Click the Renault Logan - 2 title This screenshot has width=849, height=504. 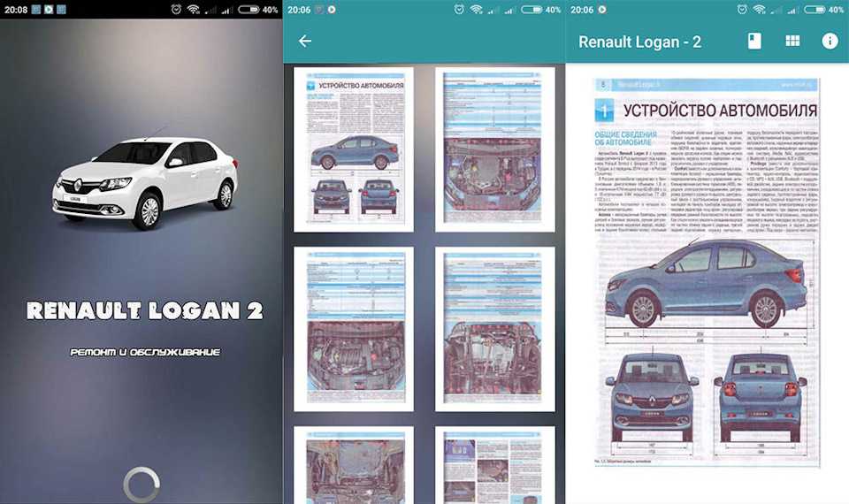[x=639, y=42]
